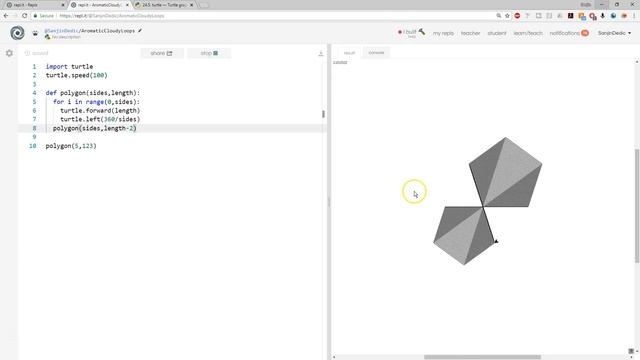Close the 'repl.it - Repls' browser tab
This screenshot has width=640, height=360.
pos(63,5)
